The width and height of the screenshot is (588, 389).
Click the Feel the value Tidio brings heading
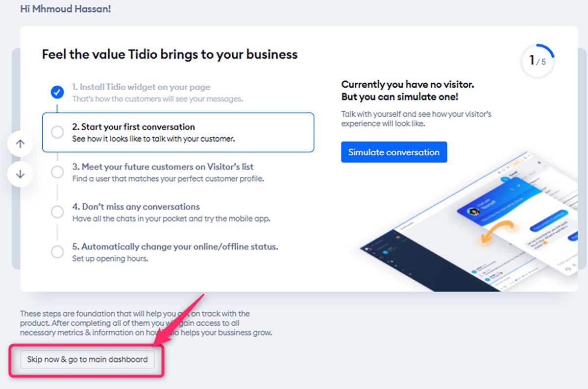click(170, 54)
